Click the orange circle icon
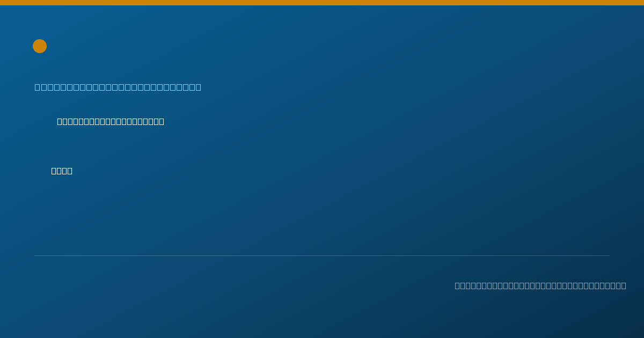The width and height of the screenshot is (644, 338). [40, 46]
